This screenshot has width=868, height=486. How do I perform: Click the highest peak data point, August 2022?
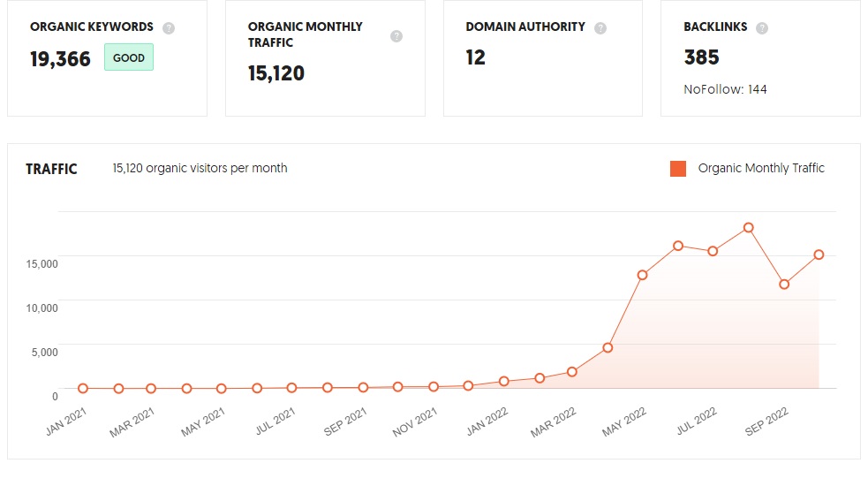pos(749,227)
